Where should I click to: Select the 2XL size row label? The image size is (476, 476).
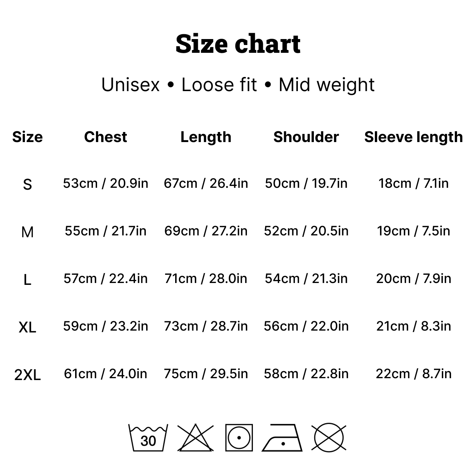(28, 375)
